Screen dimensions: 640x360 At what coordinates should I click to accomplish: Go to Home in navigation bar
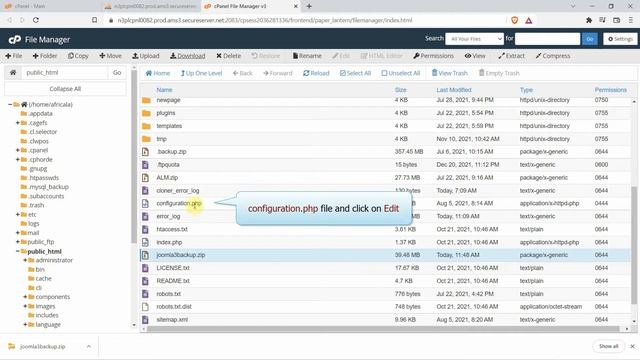pyautogui.click(x=158, y=73)
